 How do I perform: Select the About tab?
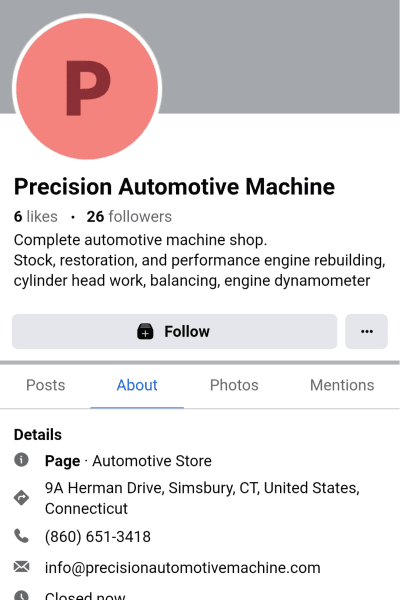click(137, 385)
